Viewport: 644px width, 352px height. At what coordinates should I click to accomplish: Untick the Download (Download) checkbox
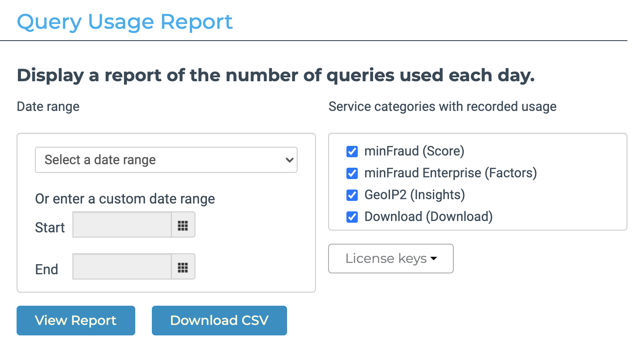point(352,217)
